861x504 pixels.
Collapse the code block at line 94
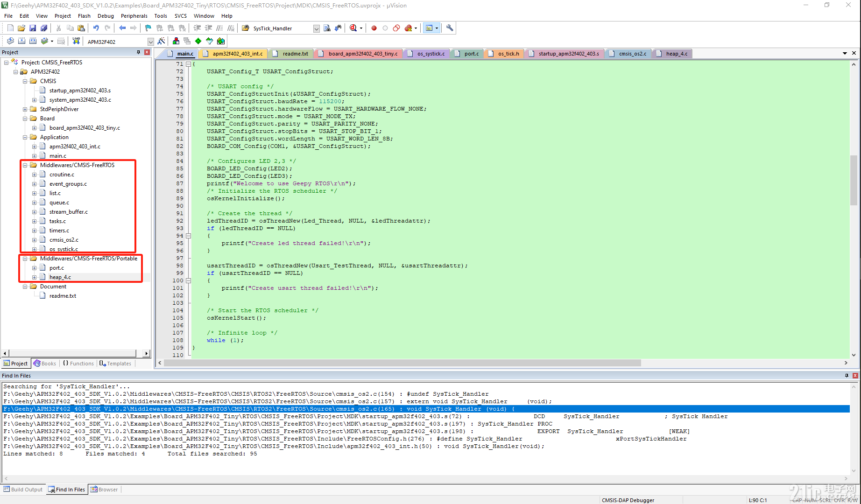point(189,236)
